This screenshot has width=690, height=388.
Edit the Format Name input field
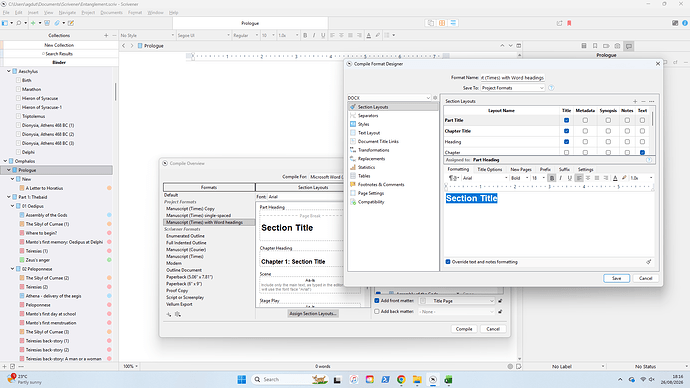513,78
